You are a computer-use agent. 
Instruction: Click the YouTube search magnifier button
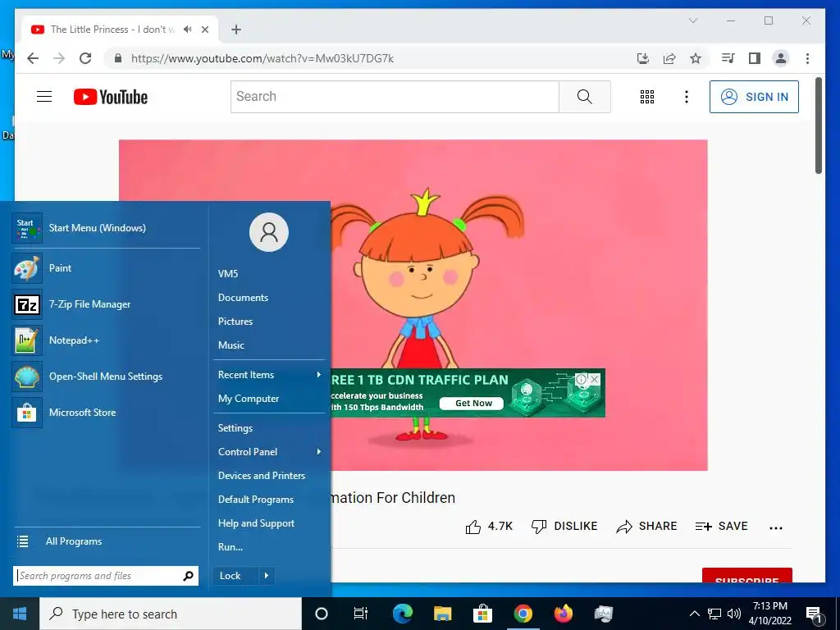click(584, 97)
